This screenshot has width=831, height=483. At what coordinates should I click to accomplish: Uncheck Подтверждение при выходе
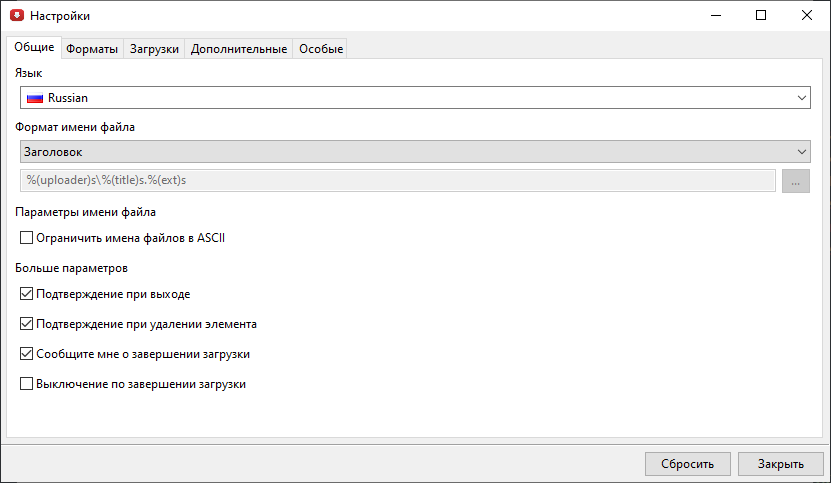(27, 294)
